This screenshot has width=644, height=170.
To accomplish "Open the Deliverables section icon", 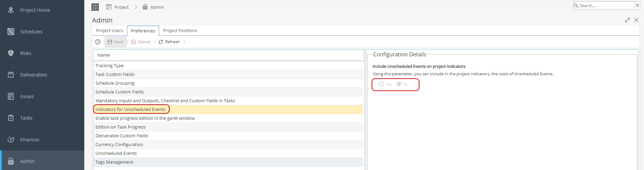I will click(11, 75).
